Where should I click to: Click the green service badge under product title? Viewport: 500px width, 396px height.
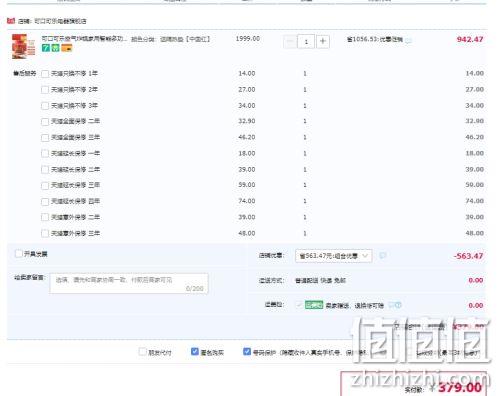[x=55, y=48]
